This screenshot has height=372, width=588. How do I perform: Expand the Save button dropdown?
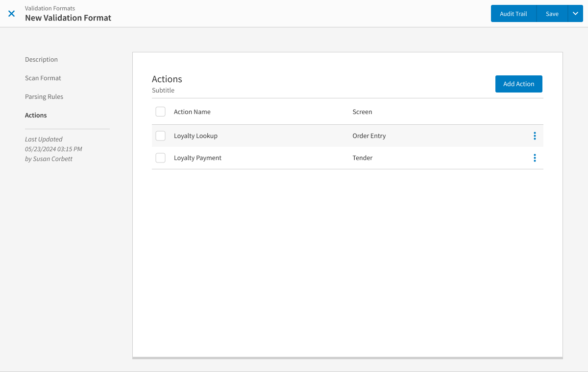575,13
